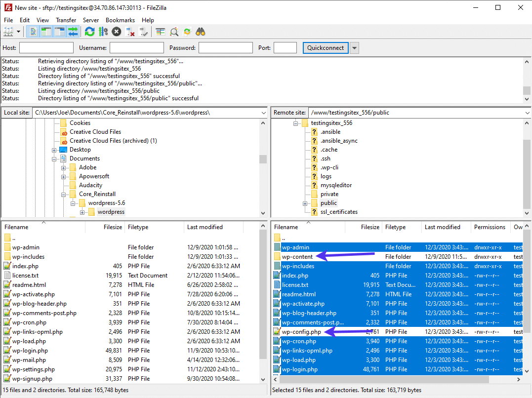Open Find files with the binoculars icon
The height and width of the screenshot is (398, 532).
pos(200,31)
